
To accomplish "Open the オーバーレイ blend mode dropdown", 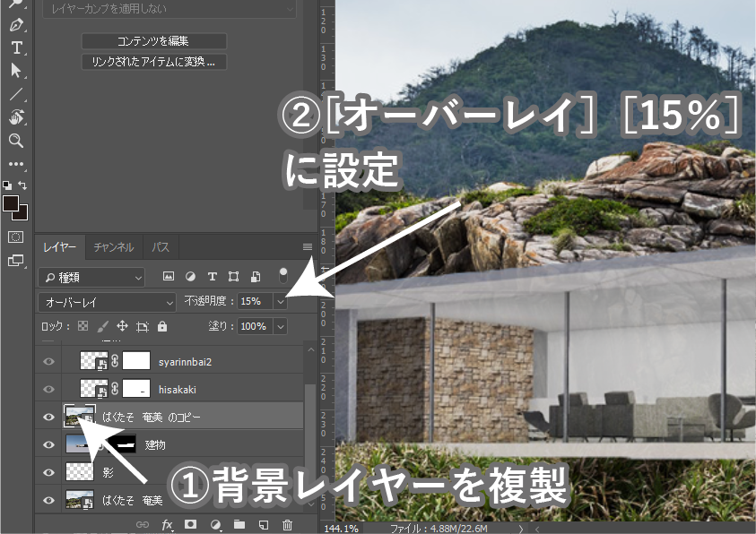I will (x=107, y=303).
